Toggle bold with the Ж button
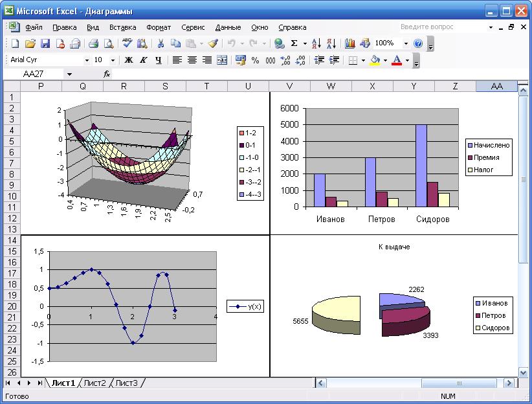Screen dimensions: 532x404 [129, 60]
